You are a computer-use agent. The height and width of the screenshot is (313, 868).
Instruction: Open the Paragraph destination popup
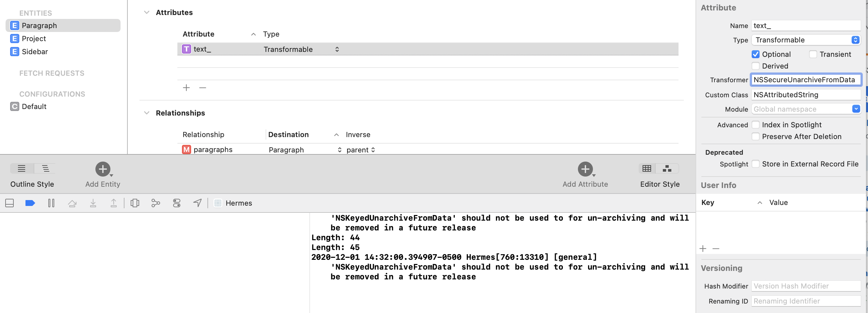tap(340, 150)
